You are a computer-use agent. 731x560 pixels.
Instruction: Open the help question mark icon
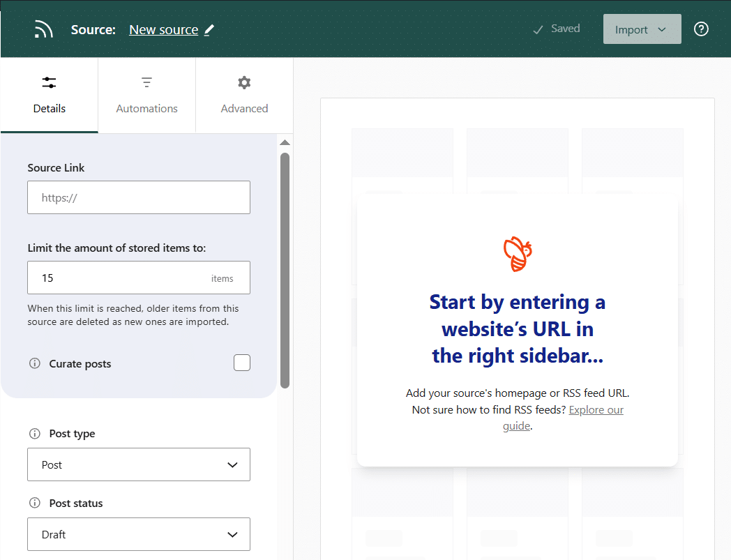(x=701, y=29)
